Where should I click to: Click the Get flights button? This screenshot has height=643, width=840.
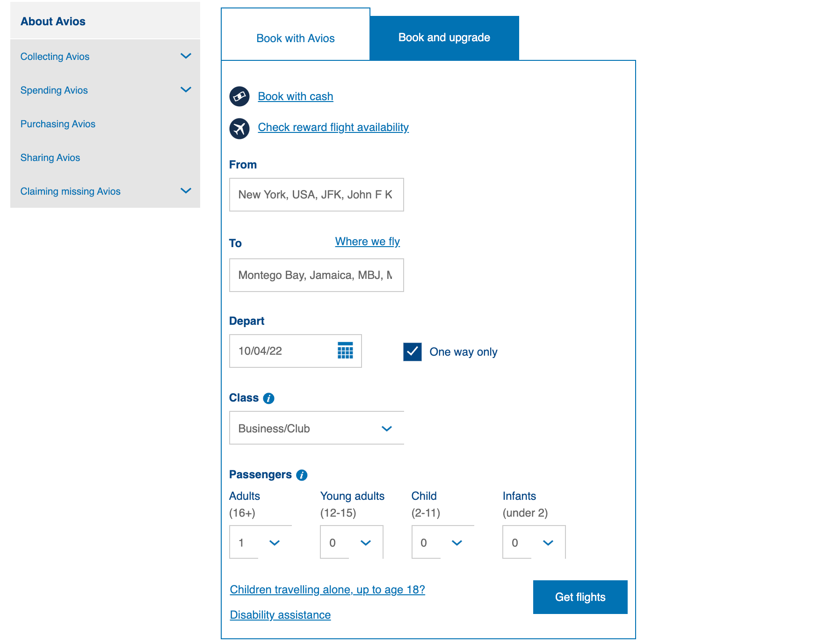[580, 597]
